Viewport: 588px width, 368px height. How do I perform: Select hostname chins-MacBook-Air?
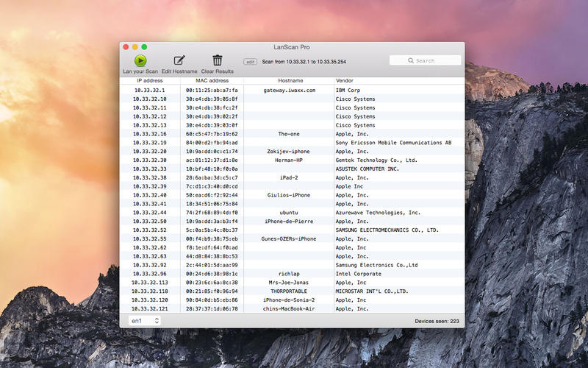point(289,308)
